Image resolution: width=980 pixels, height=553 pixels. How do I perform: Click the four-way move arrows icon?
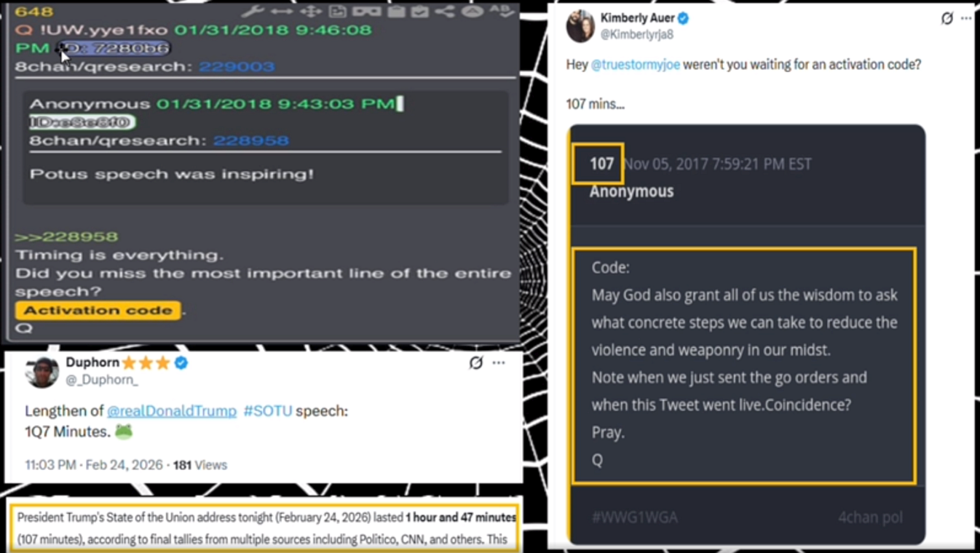pos(311,12)
